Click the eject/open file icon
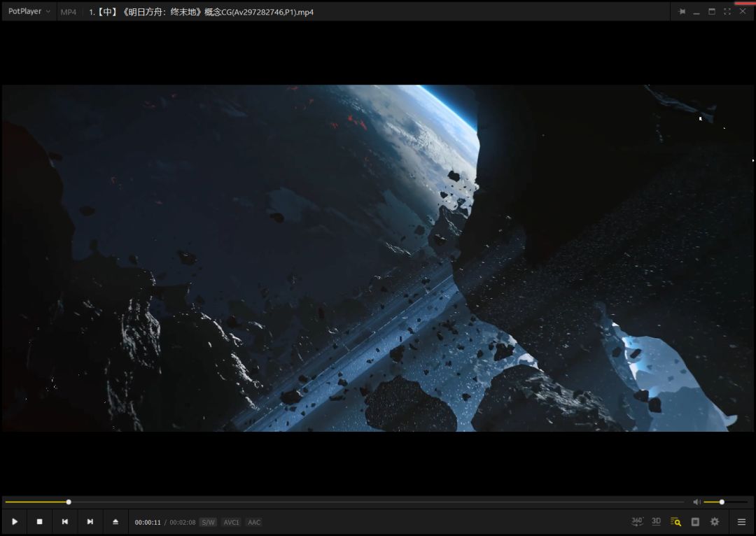Image resolution: width=756 pixels, height=536 pixels. coord(115,522)
